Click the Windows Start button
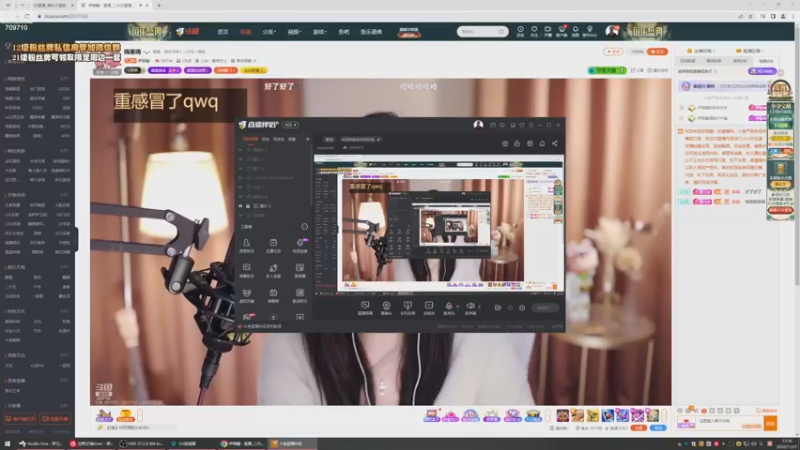Image resolution: width=800 pixels, height=450 pixels. pyautogui.click(x=7, y=443)
